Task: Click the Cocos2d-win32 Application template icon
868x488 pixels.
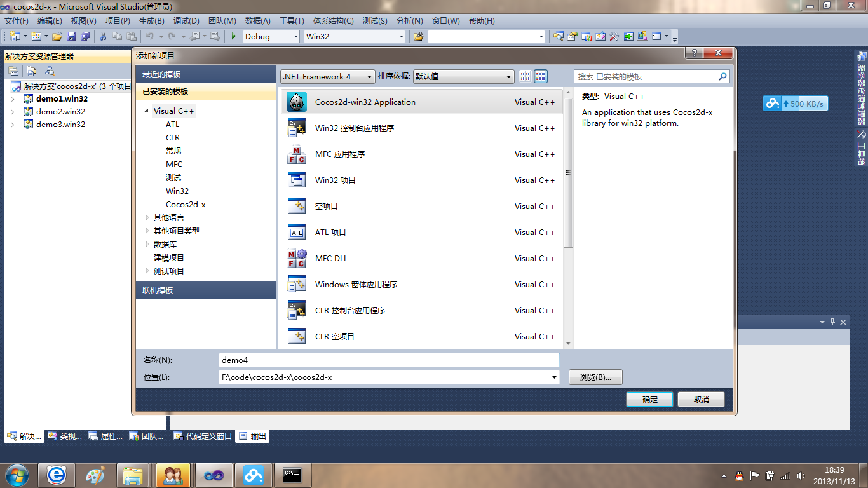Action: click(297, 102)
